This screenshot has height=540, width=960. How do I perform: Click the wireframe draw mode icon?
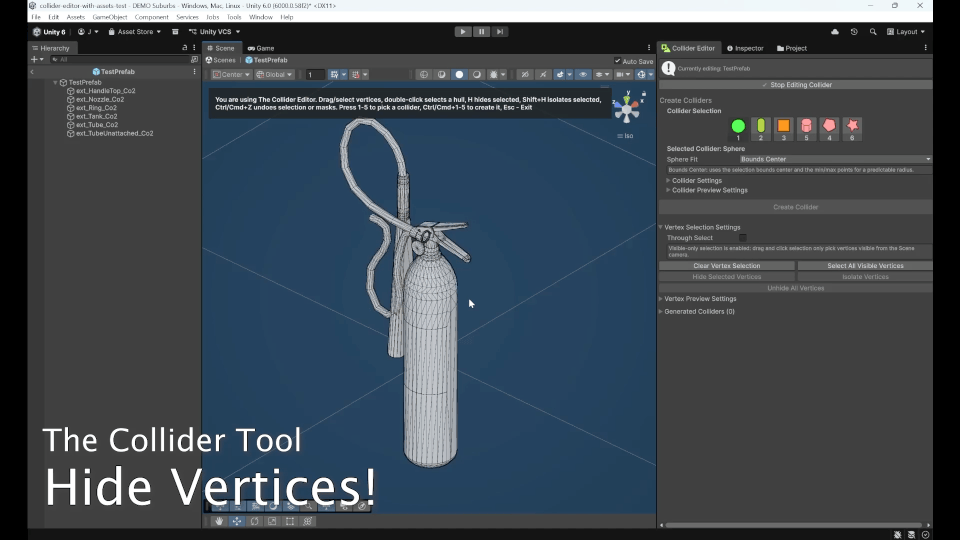click(x=424, y=75)
